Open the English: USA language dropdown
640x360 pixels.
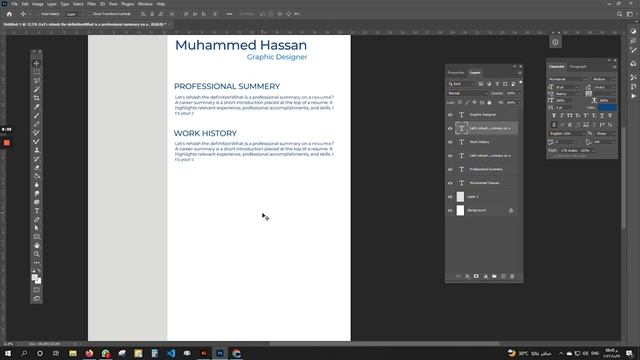coord(568,133)
